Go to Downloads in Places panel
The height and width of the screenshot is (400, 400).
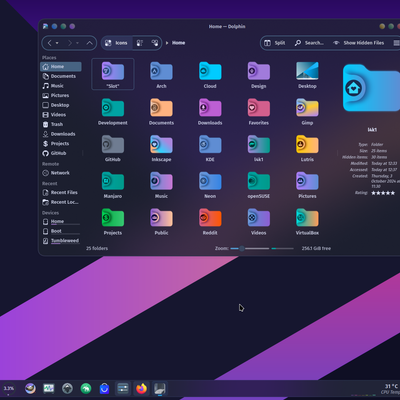(x=61, y=134)
